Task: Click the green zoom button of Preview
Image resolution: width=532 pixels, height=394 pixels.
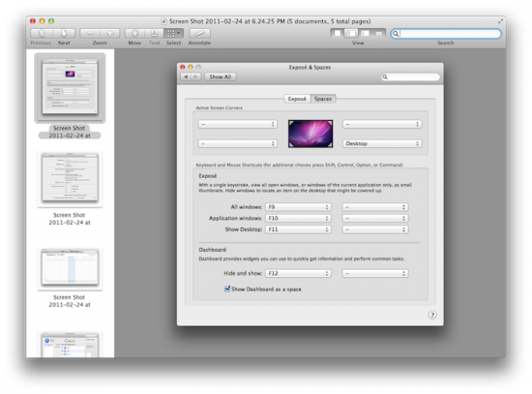Action: click(51, 21)
